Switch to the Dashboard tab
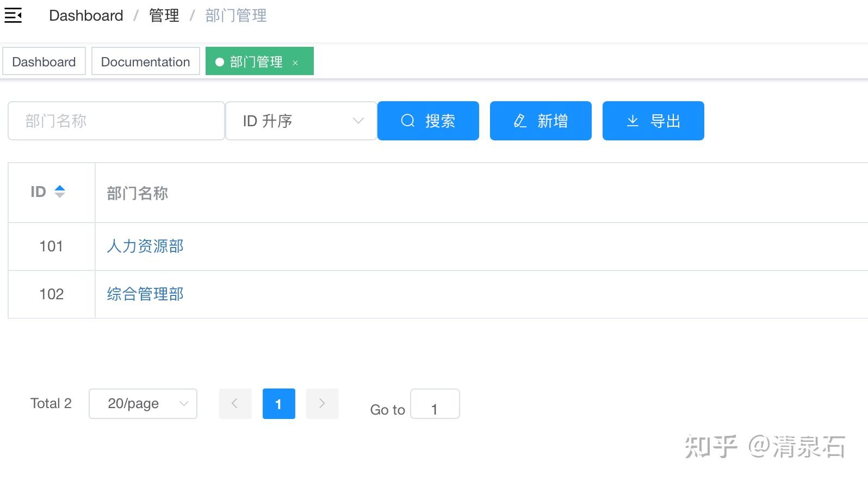Image resolution: width=868 pixels, height=481 pixels. pyautogui.click(x=44, y=61)
